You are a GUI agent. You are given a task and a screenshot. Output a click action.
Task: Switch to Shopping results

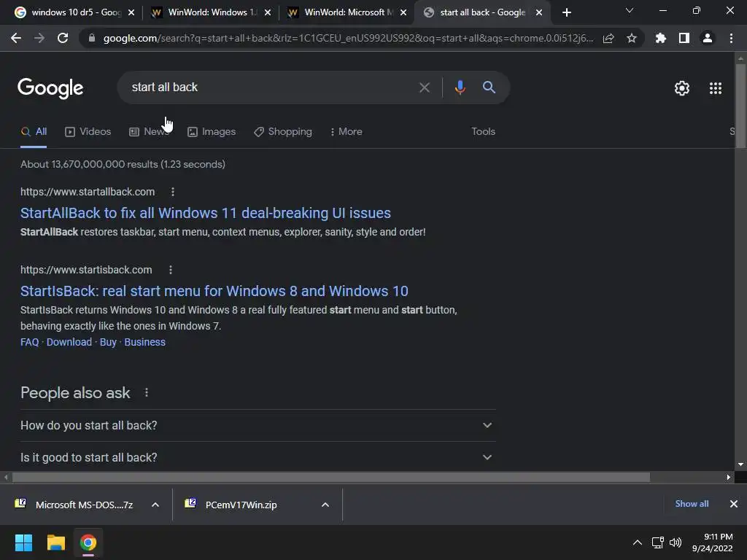click(283, 132)
